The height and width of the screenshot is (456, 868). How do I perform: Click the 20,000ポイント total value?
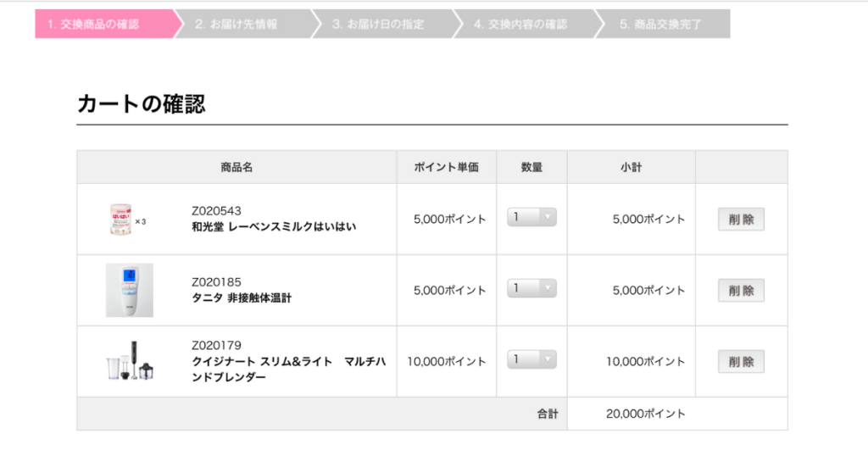pyautogui.click(x=646, y=414)
